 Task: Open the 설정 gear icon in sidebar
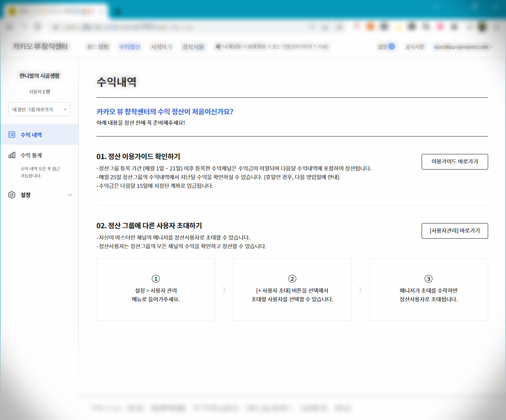(x=12, y=195)
